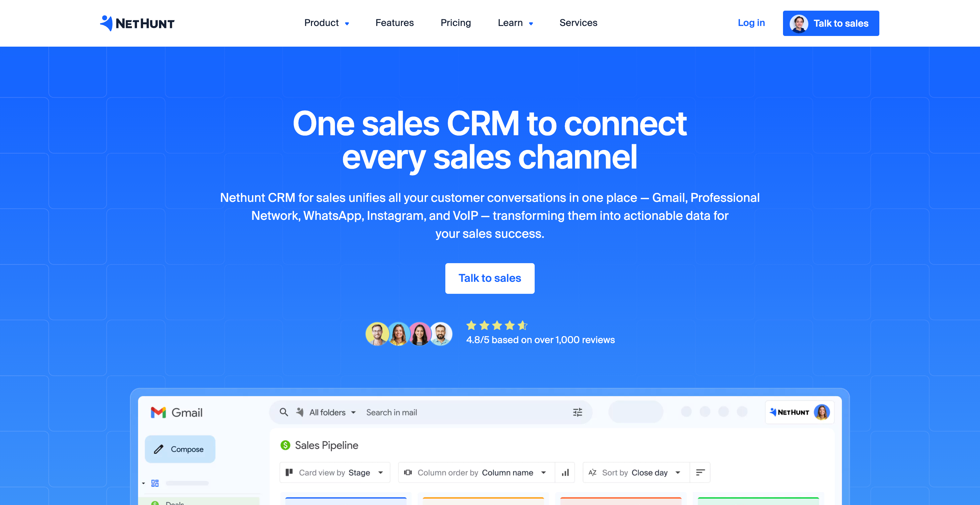The image size is (980, 505).
Task: Click the Compose button
Action: (180, 449)
